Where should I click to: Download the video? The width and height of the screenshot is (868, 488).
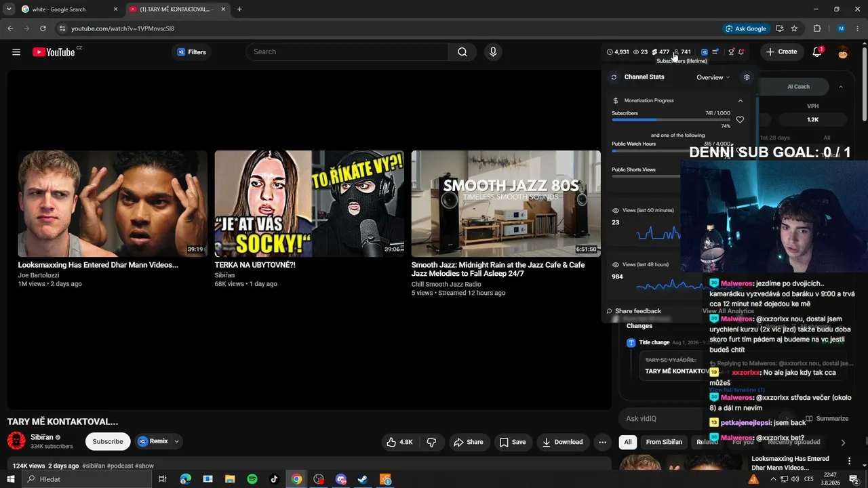pos(563,442)
